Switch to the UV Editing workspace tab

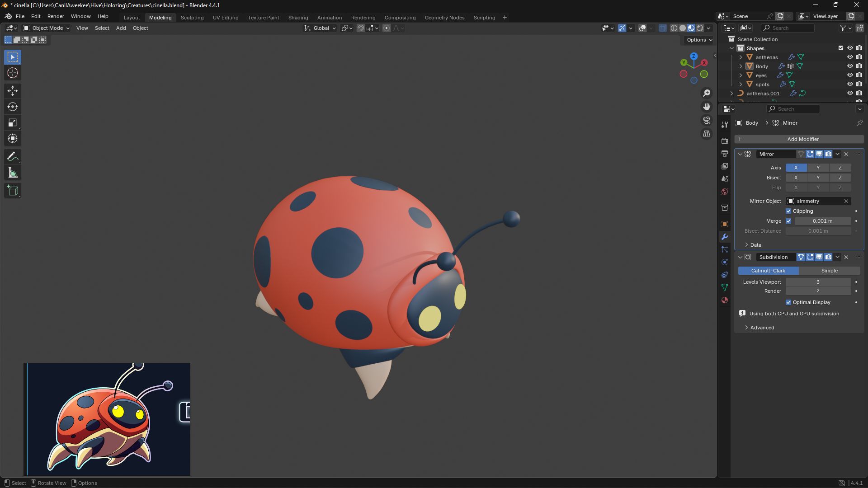click(x=226, y=18)
